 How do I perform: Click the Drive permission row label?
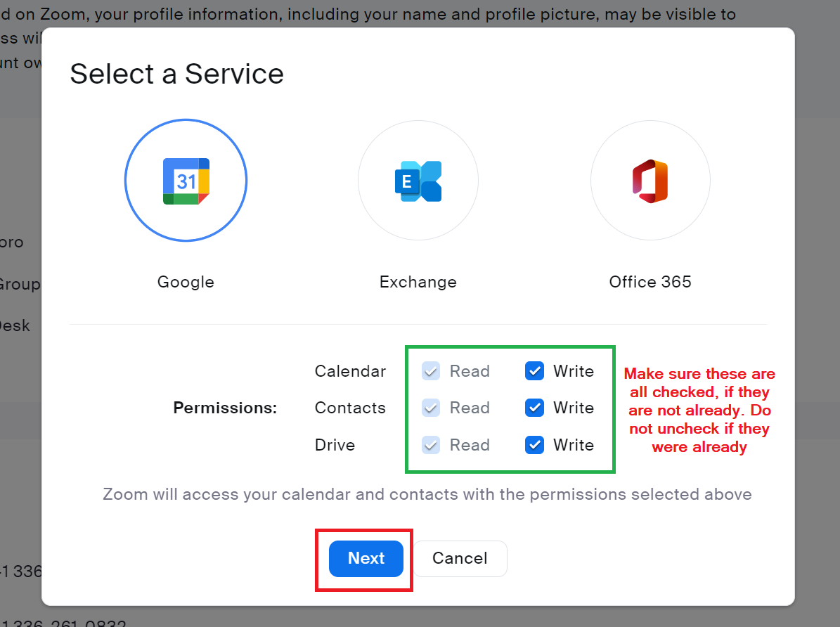tap(335, 445)
